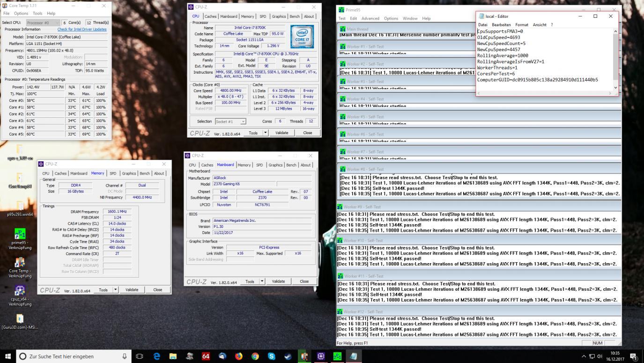
Task: Click the Intel Core i7 logo in CPU-Z
Action: (x=302, y=37)
